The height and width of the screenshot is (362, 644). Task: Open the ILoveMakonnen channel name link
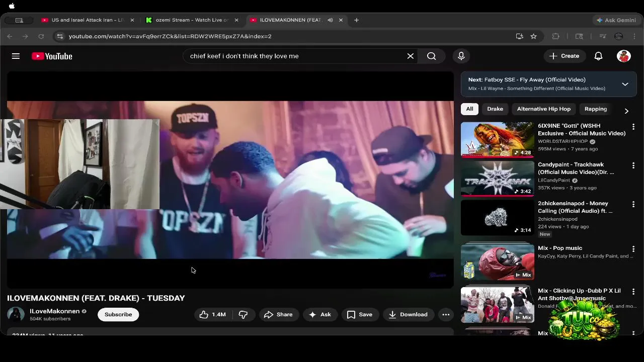[54, 311]
